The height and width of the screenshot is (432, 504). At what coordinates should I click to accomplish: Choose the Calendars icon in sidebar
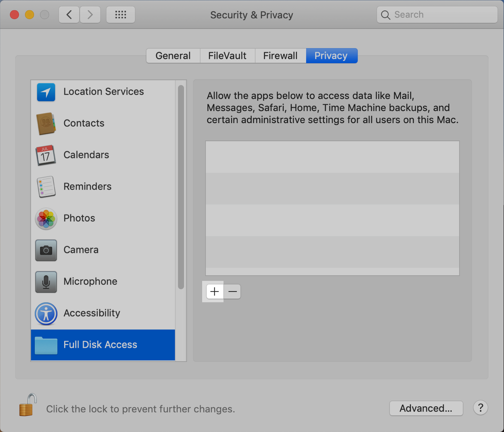pos(46,155)
